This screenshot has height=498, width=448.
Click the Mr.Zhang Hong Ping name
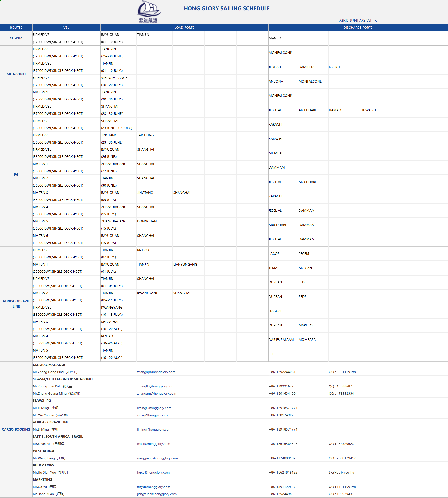pos(55,372)
